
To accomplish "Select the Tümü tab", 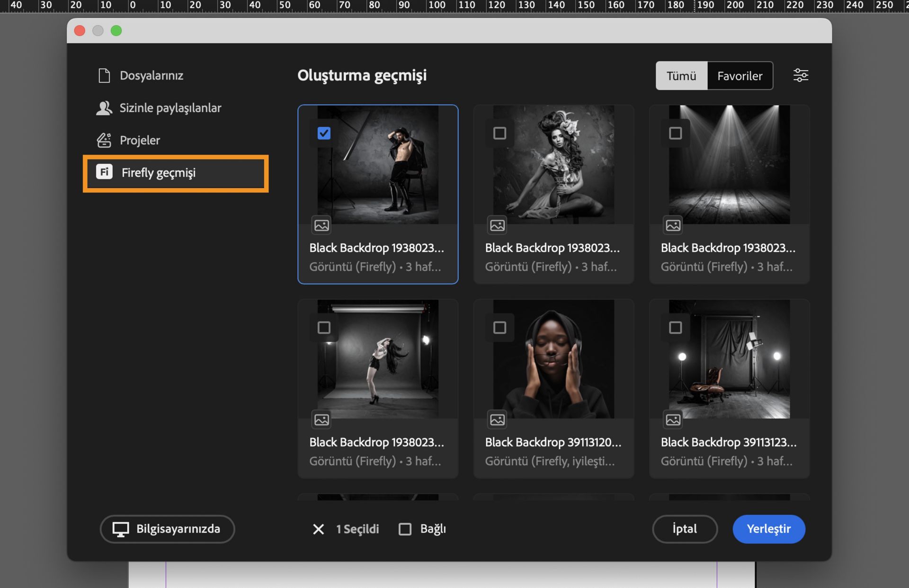I will coord(681,76).
